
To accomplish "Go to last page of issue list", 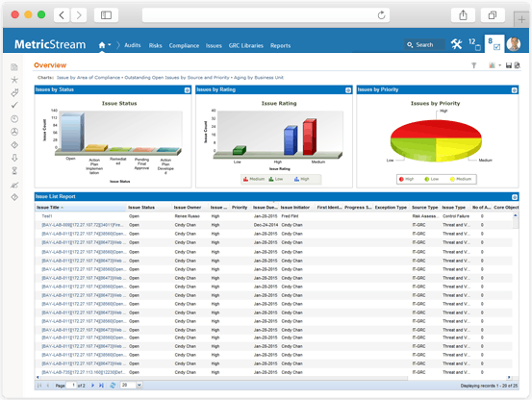I will pos(101,386).
